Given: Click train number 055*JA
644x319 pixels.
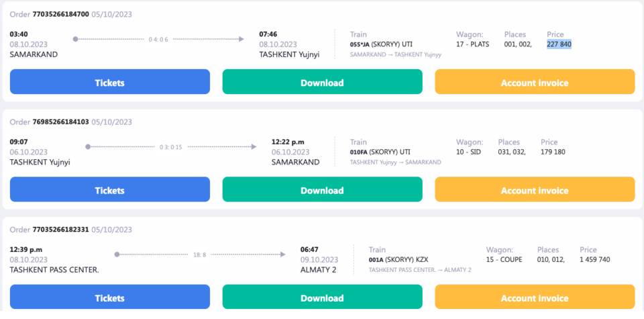Looking at the screenshot, I should pyautogui.click(x=360, y=44).
